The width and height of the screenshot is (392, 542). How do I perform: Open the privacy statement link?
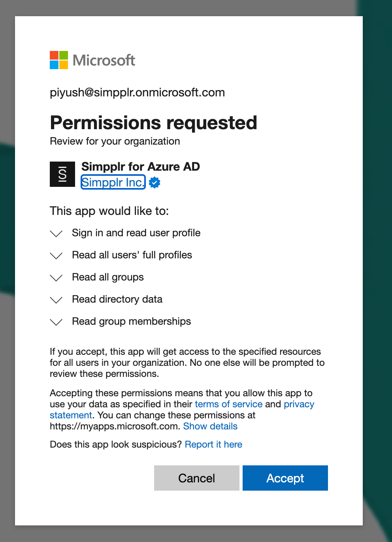299,404
